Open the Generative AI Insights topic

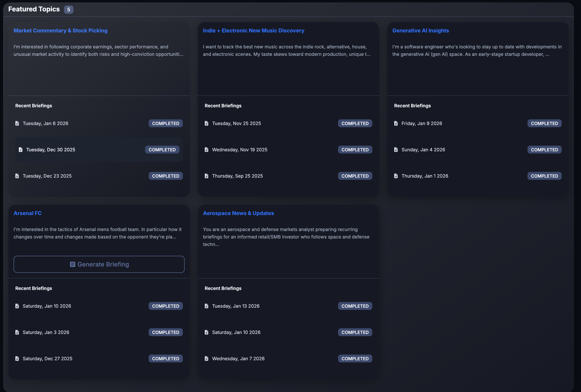tap(421, 30)
